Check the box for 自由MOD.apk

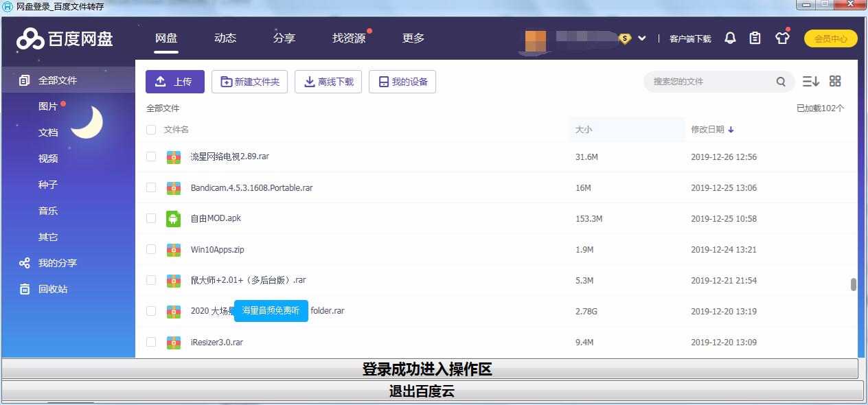pos(151,218)
